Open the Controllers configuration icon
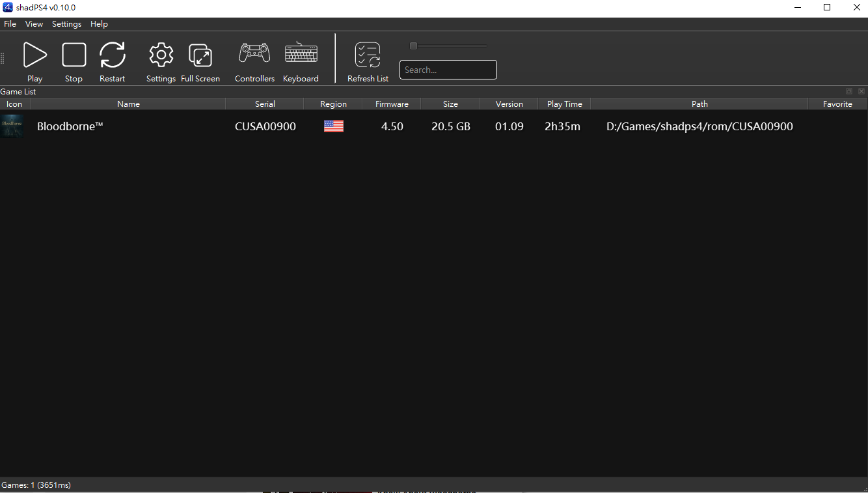Viewport: 868px width, 493px height. click(x=254, y=53)
